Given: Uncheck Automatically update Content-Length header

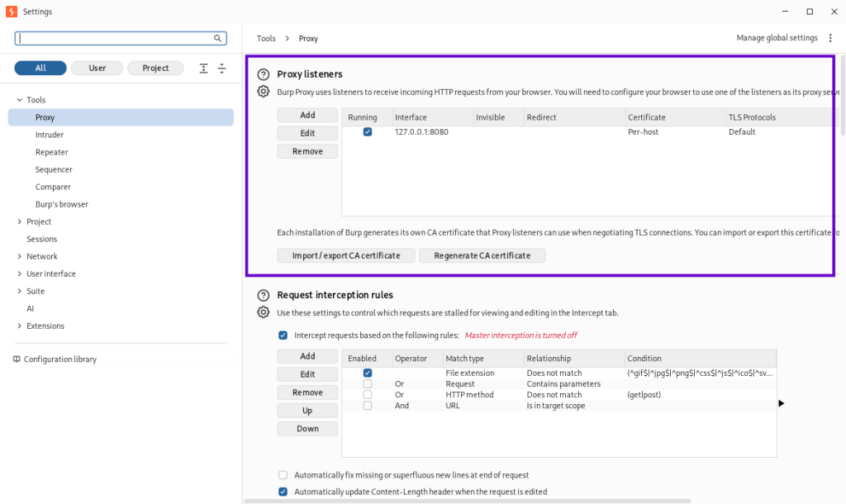Looking at the screenshot, I should pyautogui.click(x=283, y=492).
